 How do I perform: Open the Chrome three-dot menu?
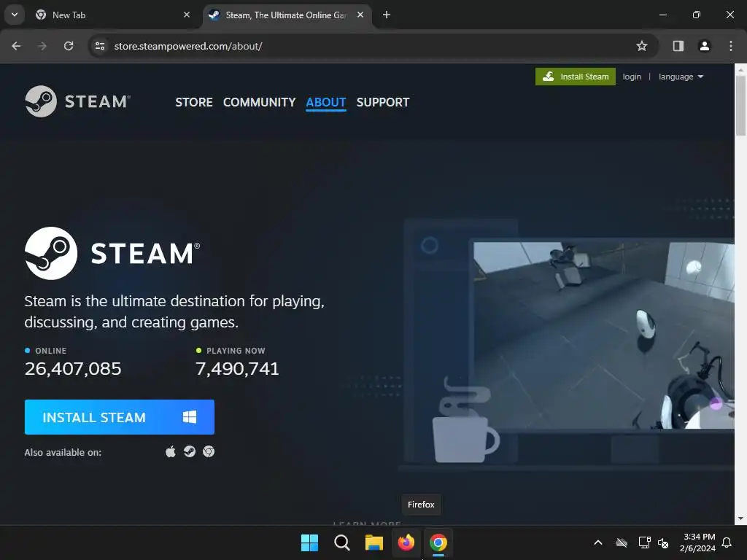tap(731, 46)
